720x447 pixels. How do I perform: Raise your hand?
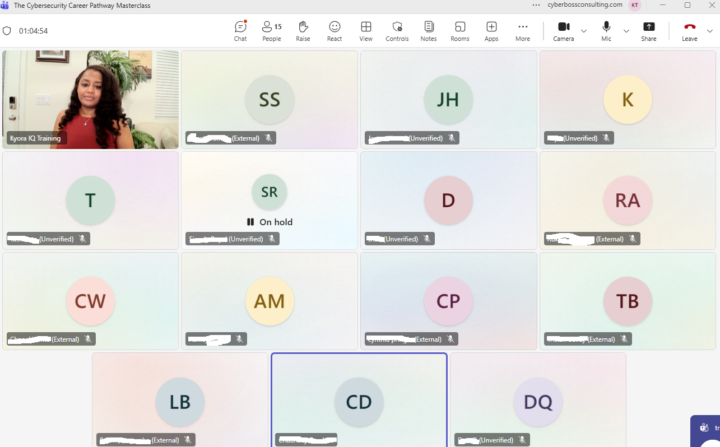[303, 31]
